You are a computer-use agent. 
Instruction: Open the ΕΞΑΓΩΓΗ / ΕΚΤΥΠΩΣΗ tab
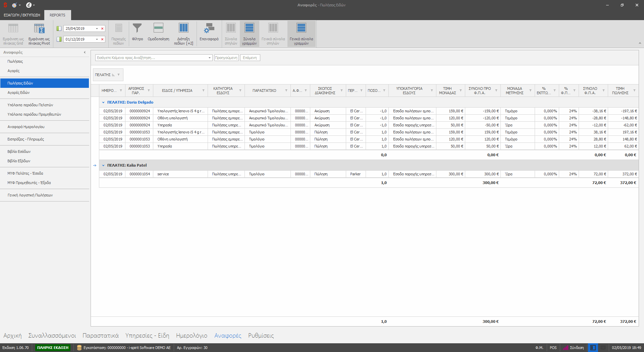(x=22, y=15)
